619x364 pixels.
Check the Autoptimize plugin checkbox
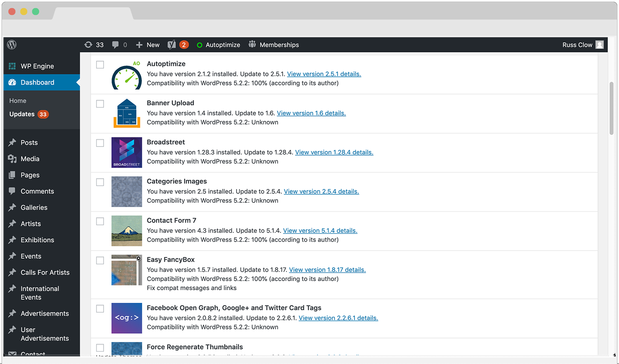100,64
